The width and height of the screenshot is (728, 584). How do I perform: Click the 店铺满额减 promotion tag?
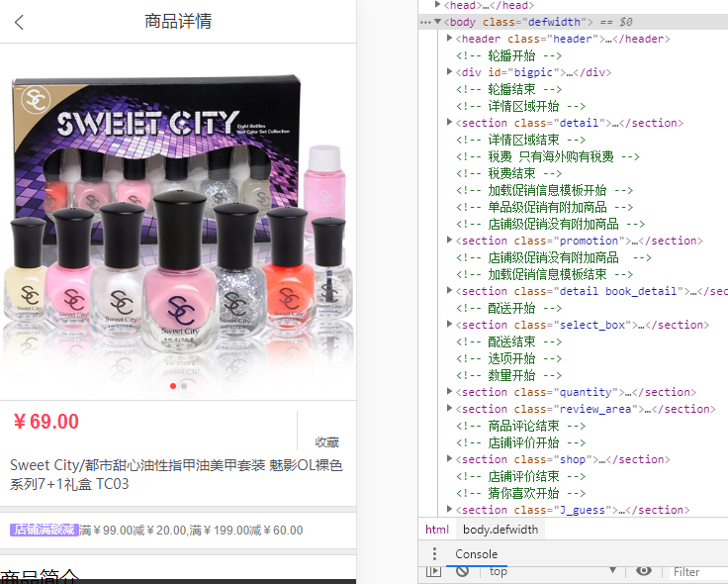(44, 530)
